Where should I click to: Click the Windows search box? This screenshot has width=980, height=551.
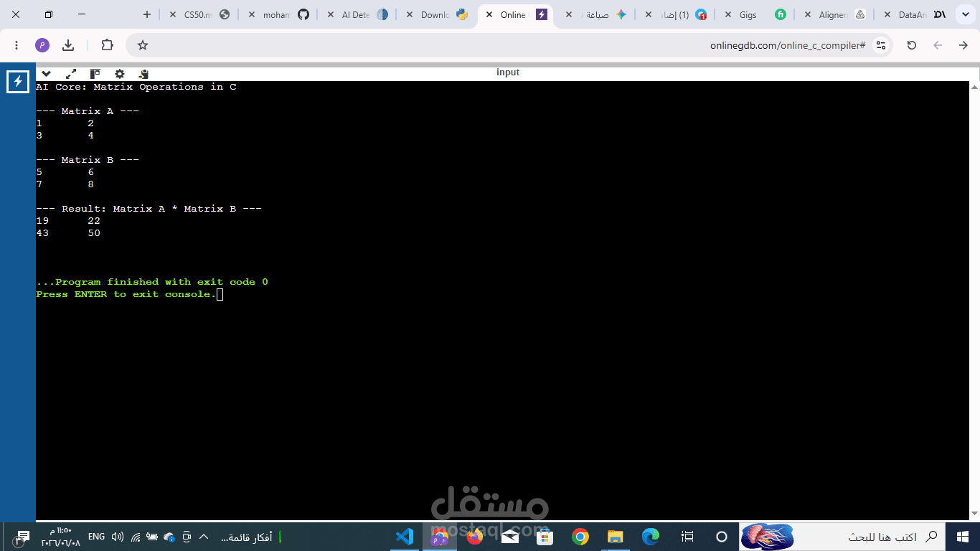pos(842,537)
